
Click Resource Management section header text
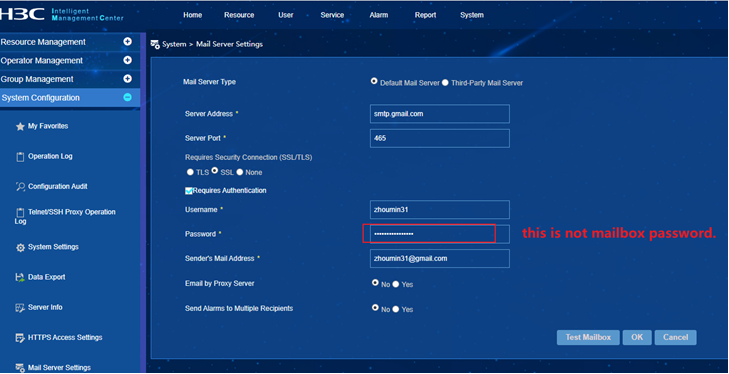[43, 42]
